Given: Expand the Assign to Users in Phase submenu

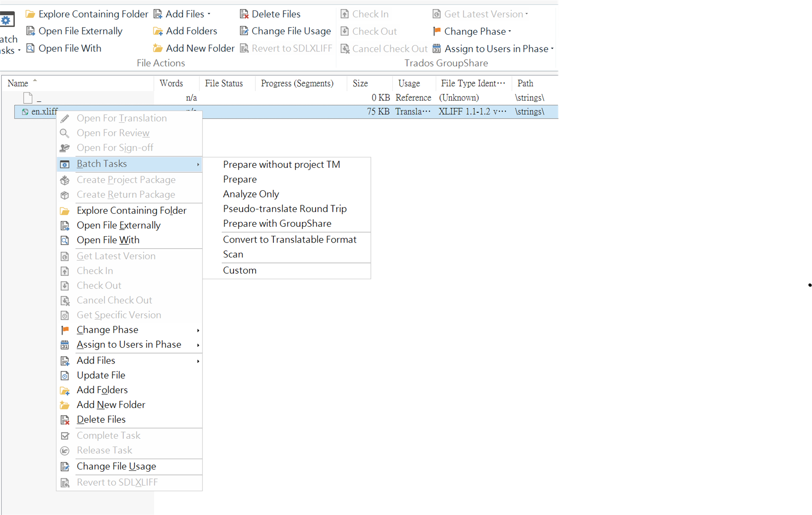Looking at the screenshot, I should pyautogui.click(x=198, y=345).
